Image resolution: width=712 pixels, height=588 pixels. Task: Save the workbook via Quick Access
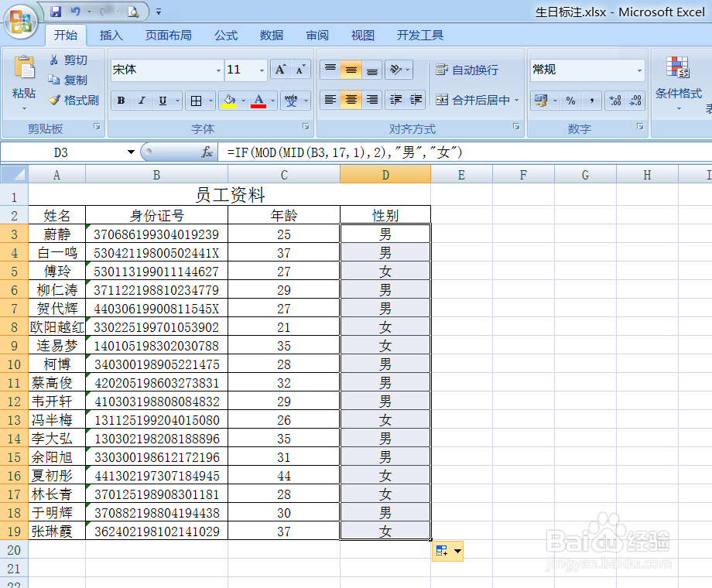(x=56, y=12)
